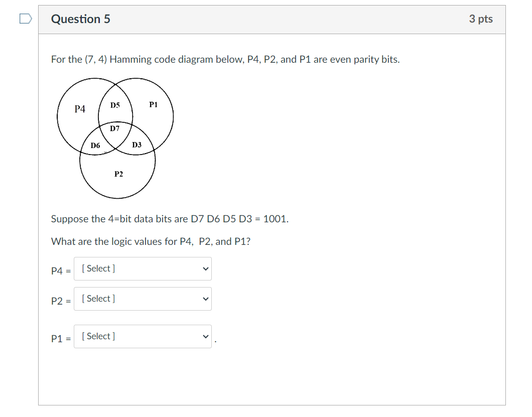The width and height of the screenshot is (532, 417).
Task: Click the Question 5 heading
Action: tap(81, 19)
